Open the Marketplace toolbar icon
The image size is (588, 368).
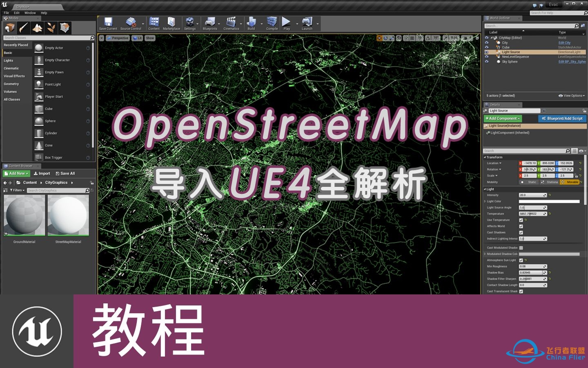171,22
